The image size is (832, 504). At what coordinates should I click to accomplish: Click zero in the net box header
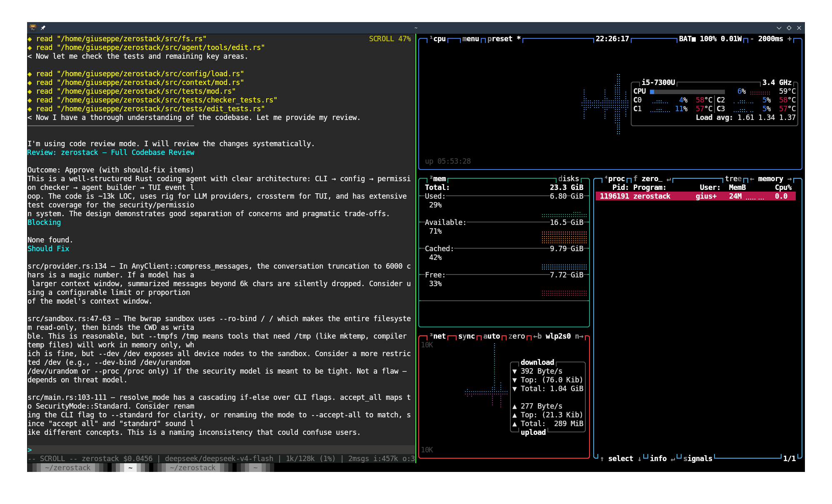coord(516,336)
